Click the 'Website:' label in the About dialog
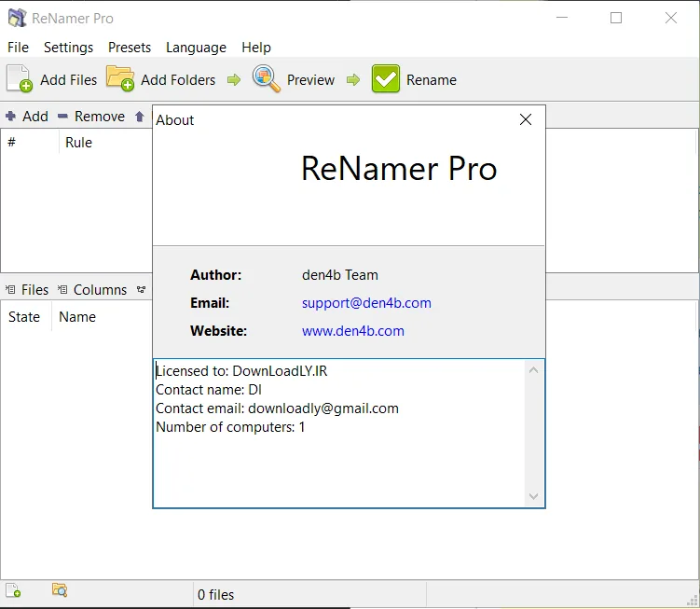700x609 pixels. pos(218,331)
